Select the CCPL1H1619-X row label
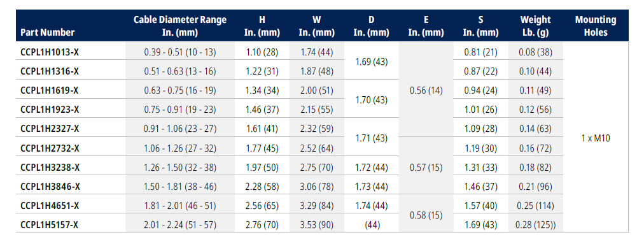The image size is (644, 244). coord(49,90)
